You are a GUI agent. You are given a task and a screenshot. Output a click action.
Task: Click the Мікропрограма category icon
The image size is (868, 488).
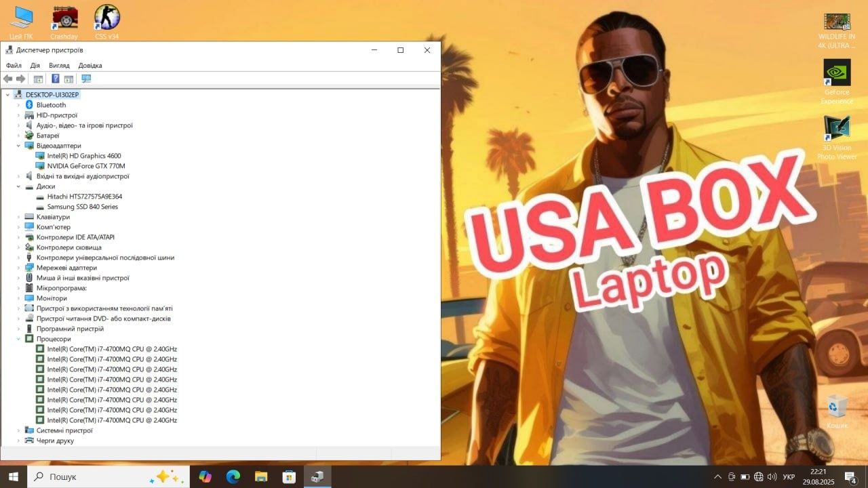[x=29, y=288]
